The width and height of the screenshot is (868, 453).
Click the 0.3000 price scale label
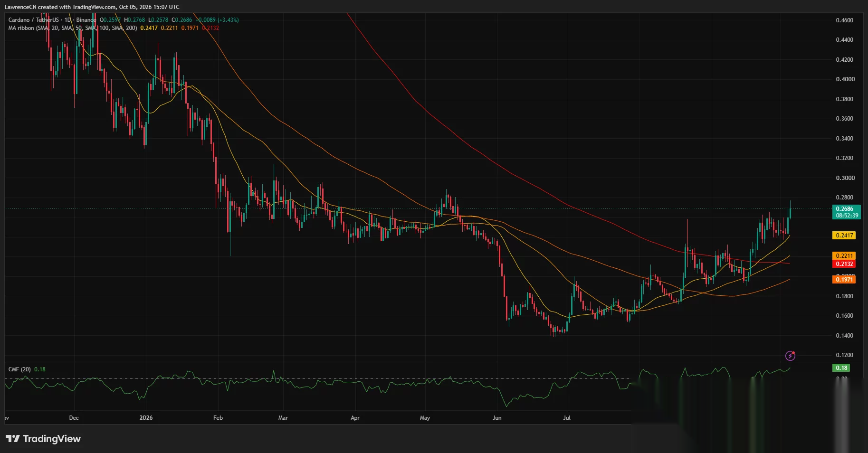coord(844,178)
